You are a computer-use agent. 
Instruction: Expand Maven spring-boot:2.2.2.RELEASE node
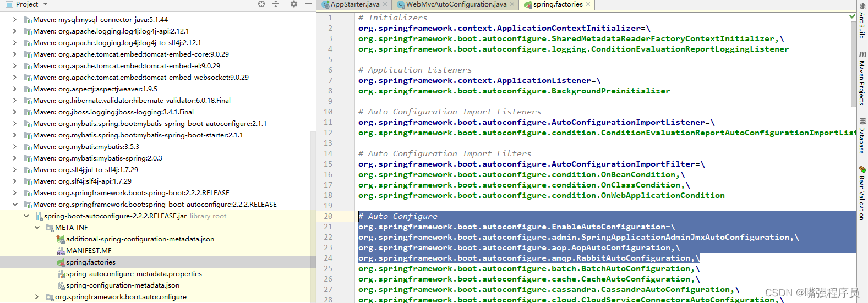[15, 192]
